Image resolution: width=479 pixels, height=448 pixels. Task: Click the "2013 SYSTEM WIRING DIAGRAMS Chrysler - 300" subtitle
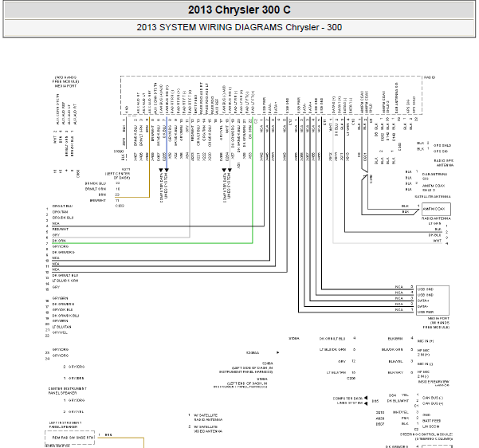pyautogui.click(x=239, y=27)
